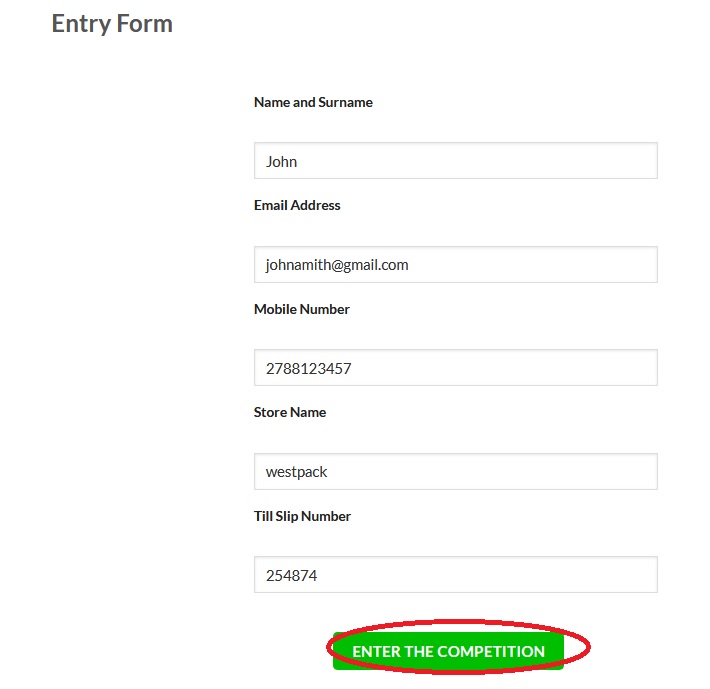Viewport: 710px width, 689px height.
Task: Click the 'Name and Surname' label
Action: pos(313,102)
